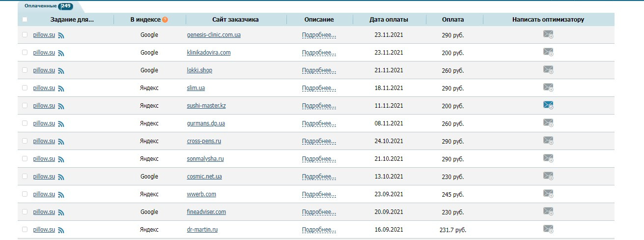Select the checkbox in the cross-pens.ru row
This screenshot has width=644, height=240.
[25, 141]
